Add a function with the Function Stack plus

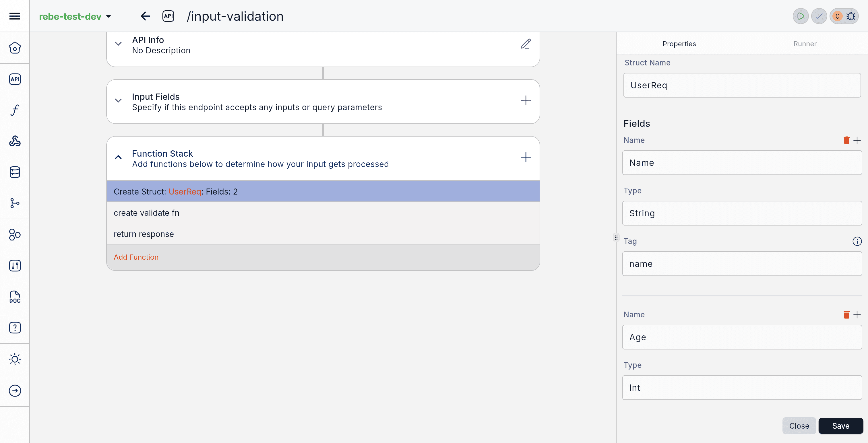click(526, 157)
